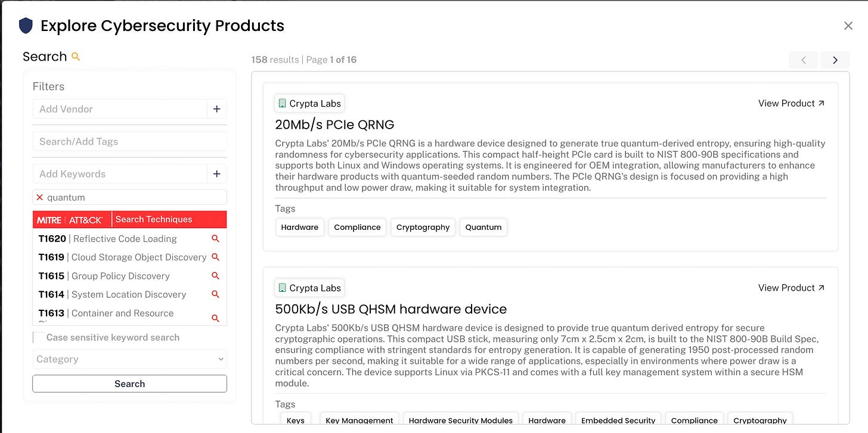Enable case sensitive keyword search checkbox
Image resolution: width=868 pixels, height=433 pixels.
click(x=38, y=338)
